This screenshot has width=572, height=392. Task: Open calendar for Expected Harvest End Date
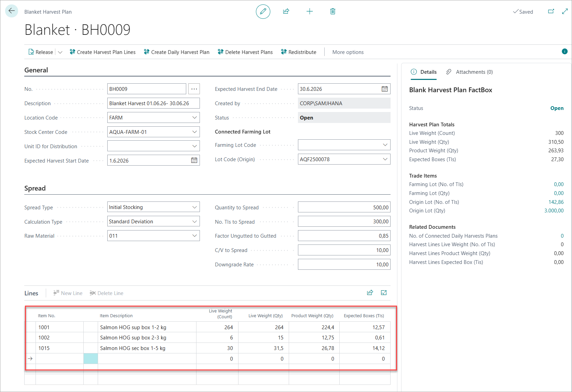384,89
